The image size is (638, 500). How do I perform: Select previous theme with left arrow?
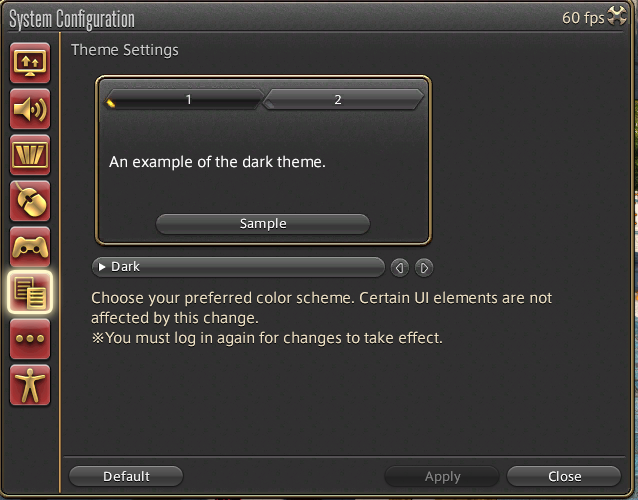(400, 268)
